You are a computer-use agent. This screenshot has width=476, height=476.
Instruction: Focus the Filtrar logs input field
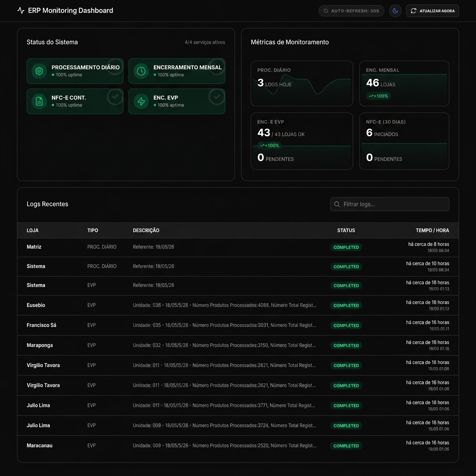coord(390,205)
